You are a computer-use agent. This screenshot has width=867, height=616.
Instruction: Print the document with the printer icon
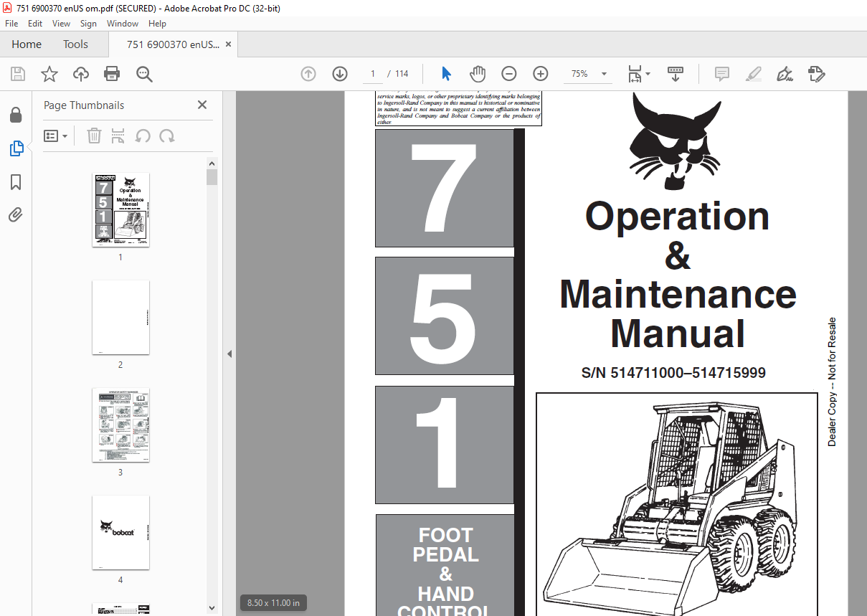point(112,74)
